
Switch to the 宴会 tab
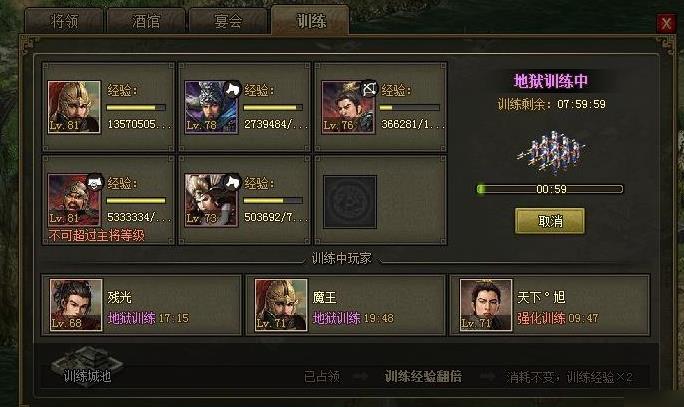228,21
